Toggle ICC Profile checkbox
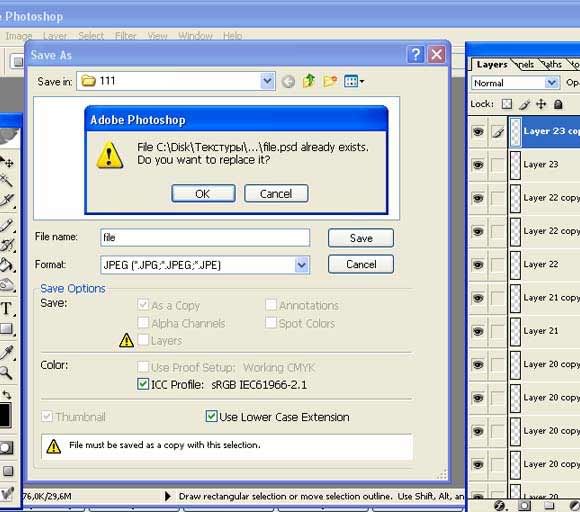The height and width of the screenshot is (512, 580). [143, 384]
